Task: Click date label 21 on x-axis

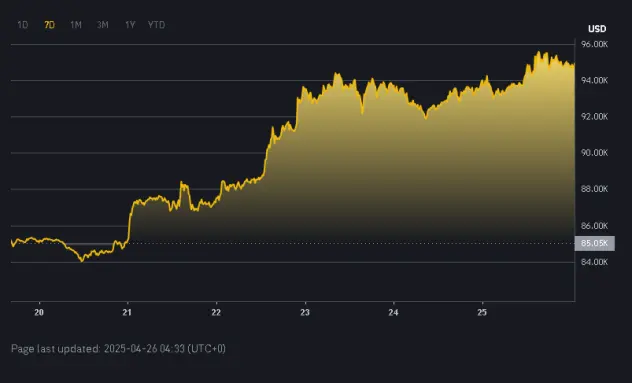Action: [x=127, y=312]
